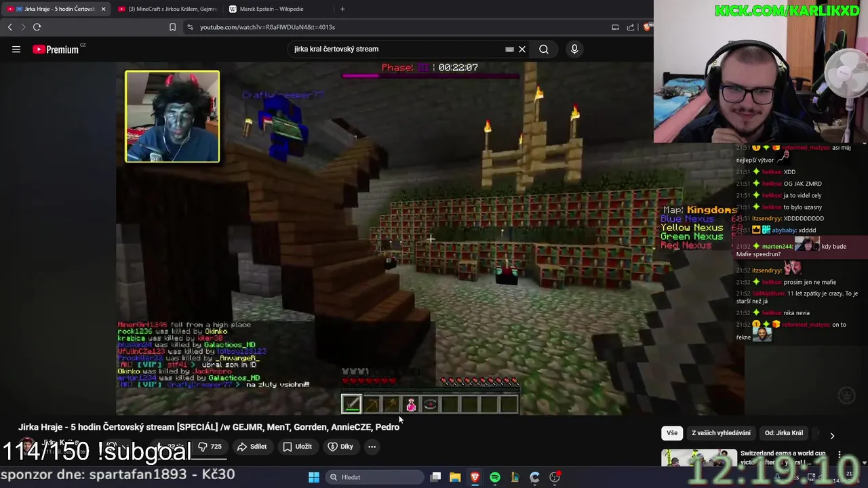
Task: Open options menu for the Switzerland video
Action: pos(840,455)
